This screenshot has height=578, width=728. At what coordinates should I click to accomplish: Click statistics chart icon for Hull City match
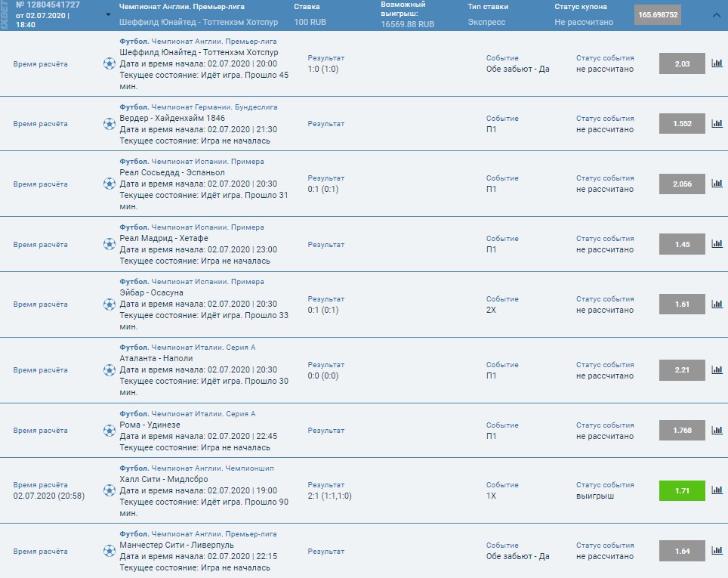717,490
